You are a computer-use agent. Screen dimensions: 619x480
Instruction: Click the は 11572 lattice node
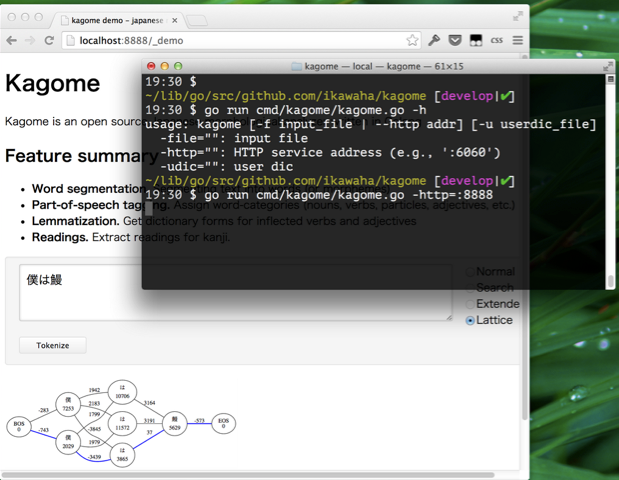pyautogui.click(x=122, y=424)
